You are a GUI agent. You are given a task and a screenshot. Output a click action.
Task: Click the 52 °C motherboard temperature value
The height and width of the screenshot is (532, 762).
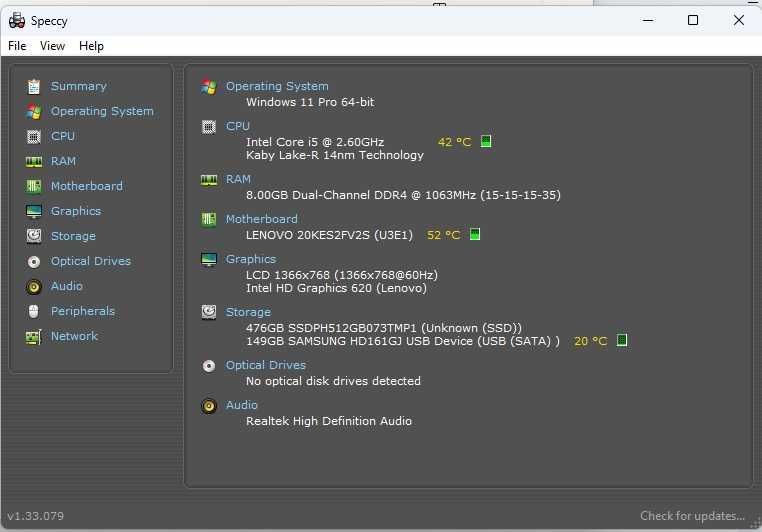click(443, 235)
